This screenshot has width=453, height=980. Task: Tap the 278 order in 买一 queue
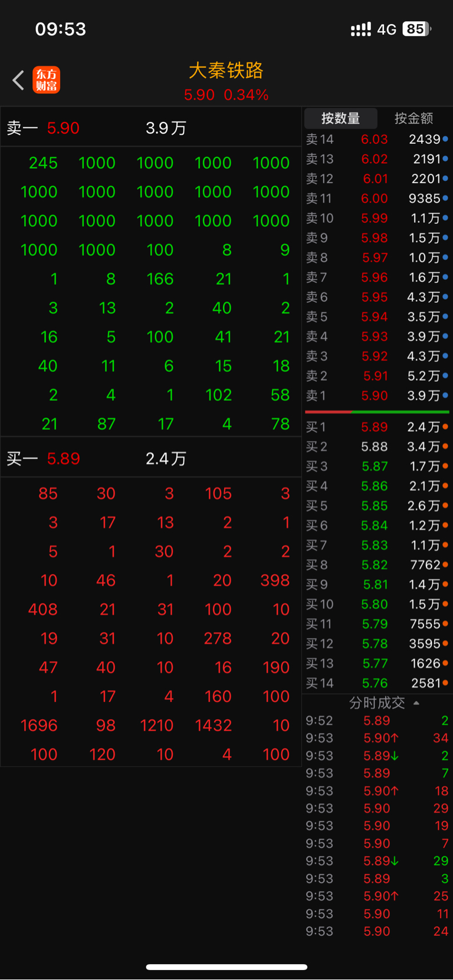pos(218,638)
